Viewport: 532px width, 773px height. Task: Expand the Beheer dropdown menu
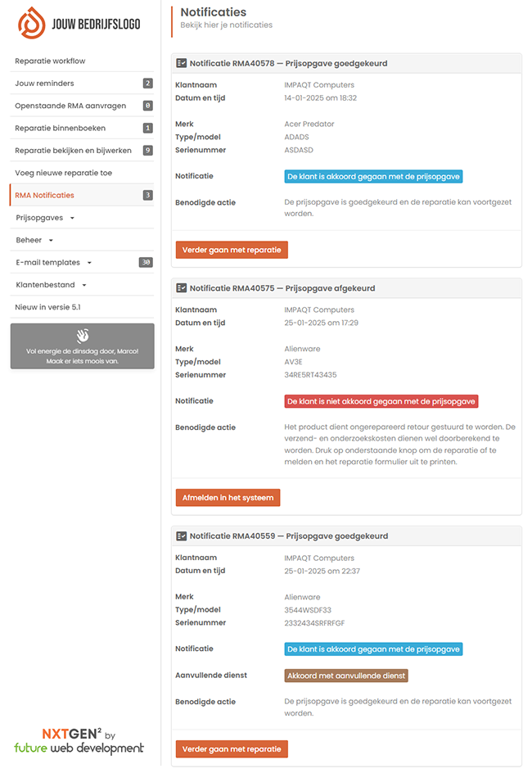[x=34, y=241]
